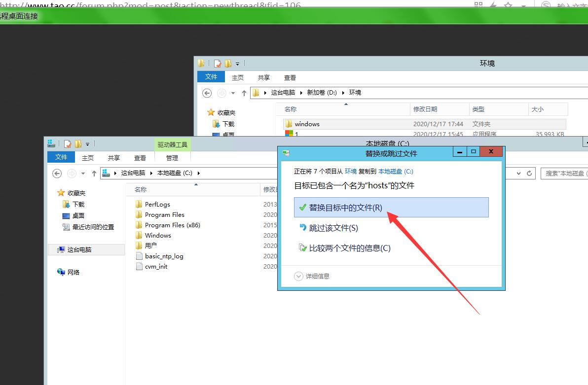Open the 管理 ribbon tab
588x385 pixels.
click(x=172, y=158)
